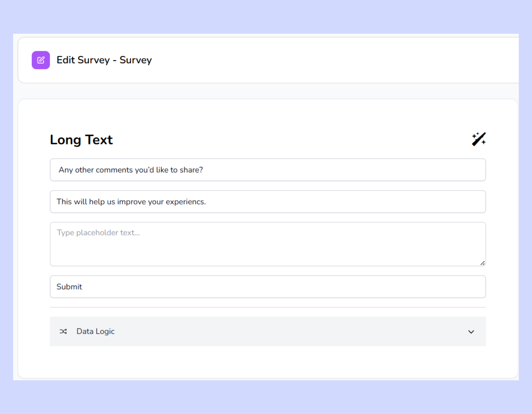Click the shuffle icon beside Data Logic
Image resolution: width=532 pixels, height=414 pixels.
click(x=63, y=331)
